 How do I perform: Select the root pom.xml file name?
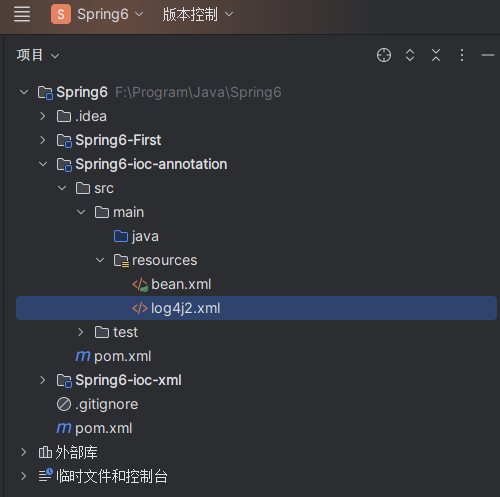point(104,428)
